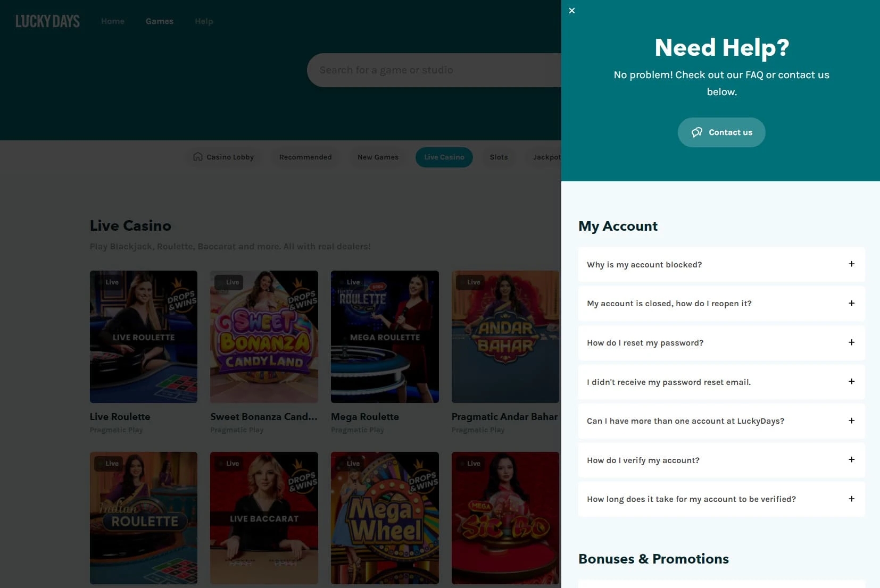Focus the game or studio search field
880x588 pixels.
(x=434, y=70)
